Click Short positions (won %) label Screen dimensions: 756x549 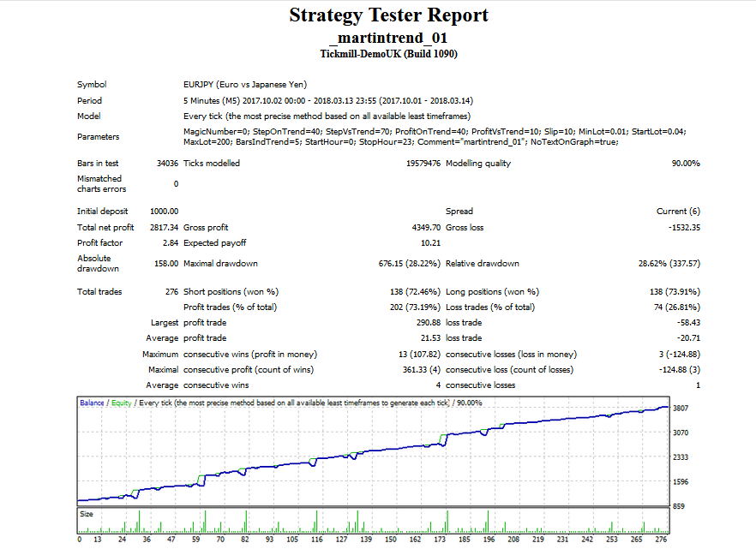click(x=231, y=291)
